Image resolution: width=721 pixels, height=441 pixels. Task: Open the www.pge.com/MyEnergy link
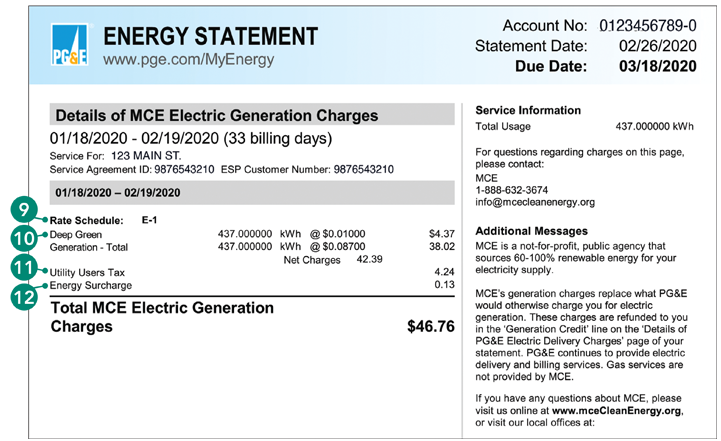coord(189,60)
